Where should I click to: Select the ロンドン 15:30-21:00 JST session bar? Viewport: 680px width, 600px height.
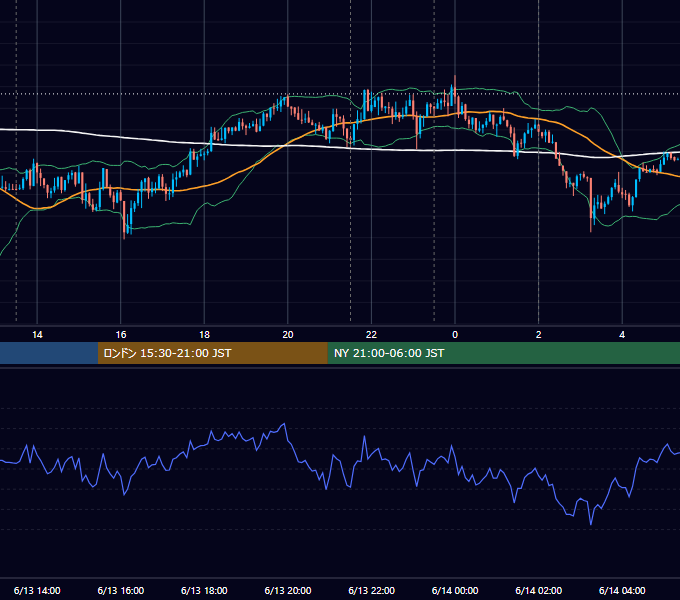tap(212, 353)
